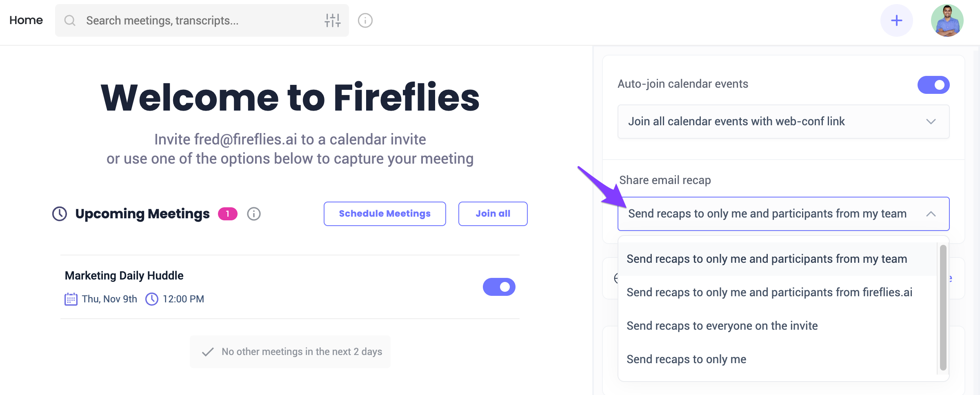Toggle the Marketing Daily Huddle switch
980x395 pixels.
click(499, 287)
